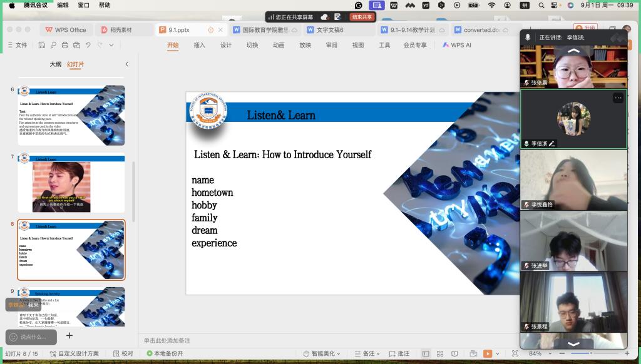This screenshot has height=364, width=641.
Task: Click the Print icon in quick toolbar
Action: tap(65, 45)
